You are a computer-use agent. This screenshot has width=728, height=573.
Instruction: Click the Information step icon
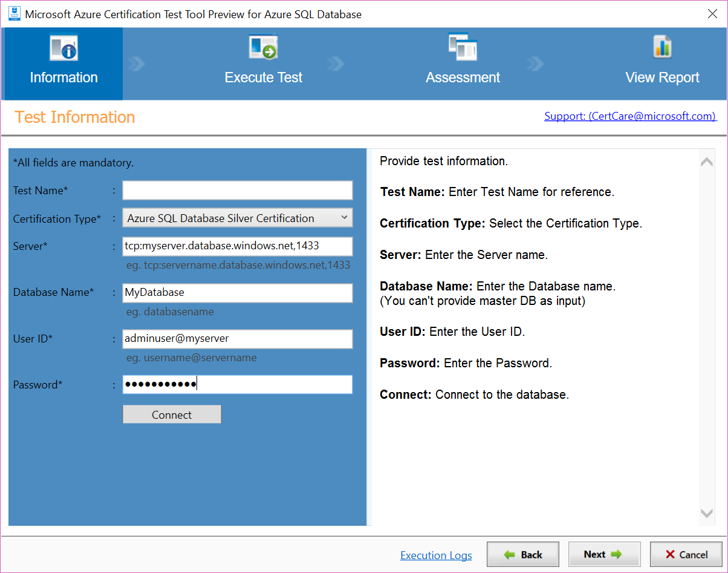(63, 48)
